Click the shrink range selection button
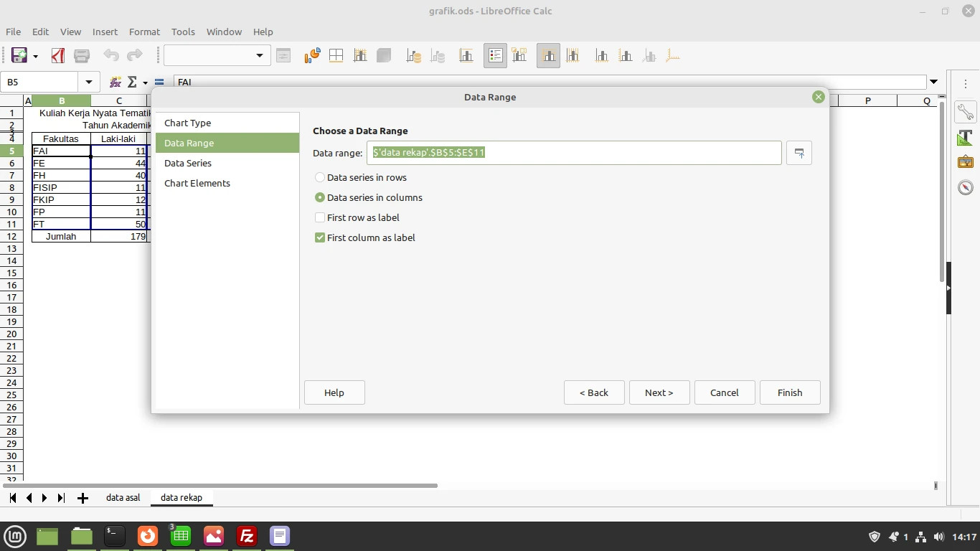The height and width of the screenshot is (551, 980). (799, 153)
